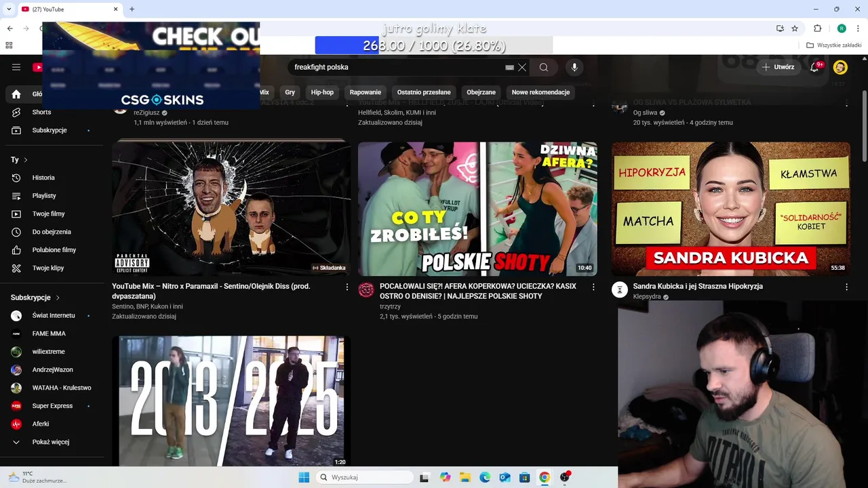Select the Gry filter chip
868x488 pixels.
click(290, 92)
